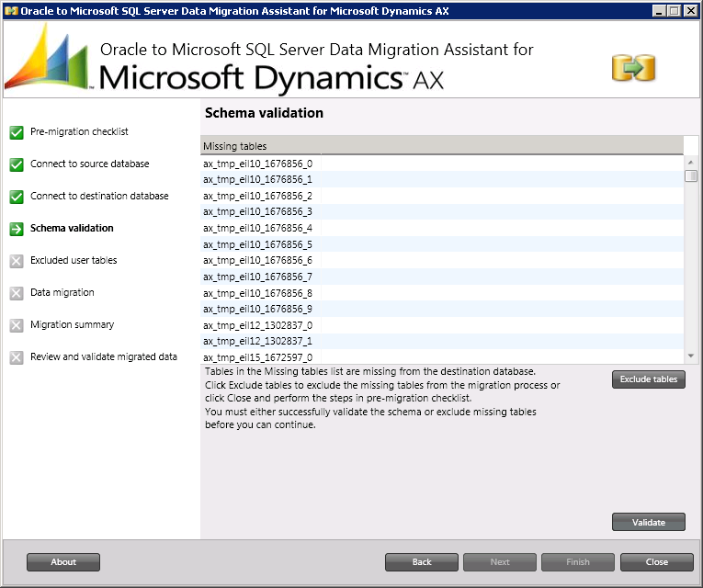This screenshot has width=703, height=588.
Task: Open the About dialog
Action: [63, 562]
